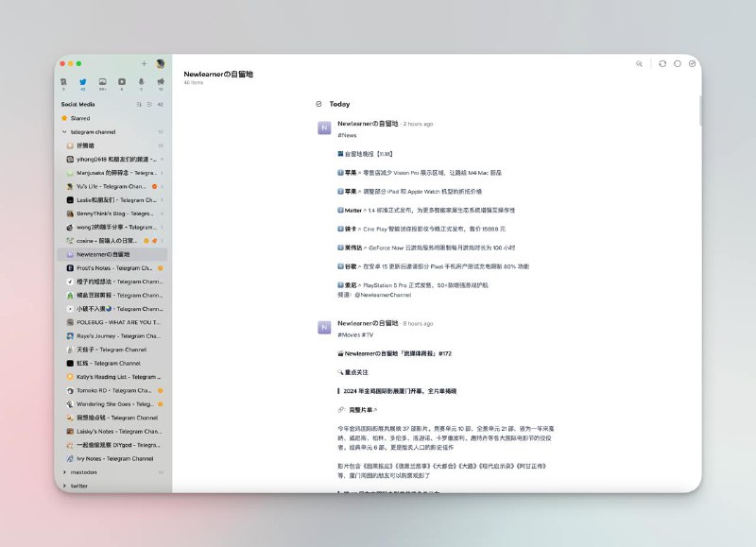
Task: Add a new subscription with the plus icon
Action: (x=144, y=63)
